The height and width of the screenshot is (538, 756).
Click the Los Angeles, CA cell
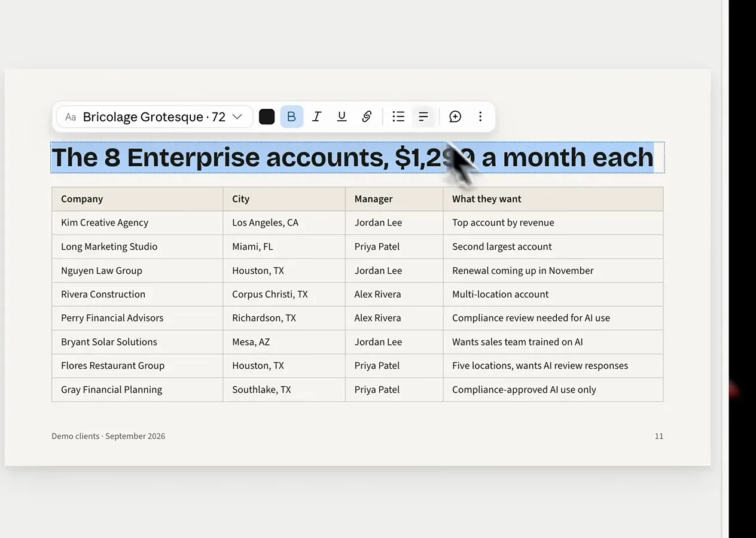(x=284, y=223)
